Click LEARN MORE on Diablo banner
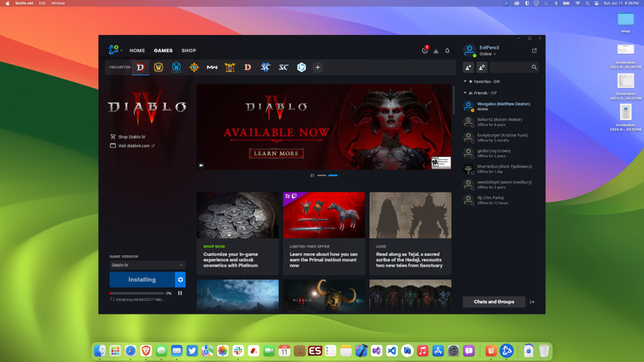Image resolution: width=644 pixels, height=362 pixels. (276, 153)
